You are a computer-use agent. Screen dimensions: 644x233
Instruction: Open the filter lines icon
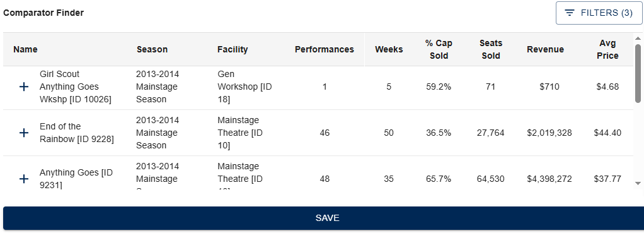[569, 13]
